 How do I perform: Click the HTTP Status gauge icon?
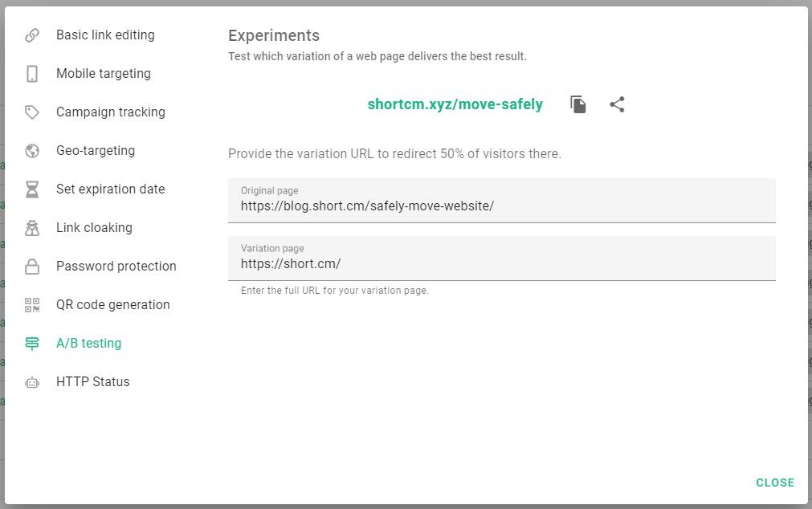[32, 381]
